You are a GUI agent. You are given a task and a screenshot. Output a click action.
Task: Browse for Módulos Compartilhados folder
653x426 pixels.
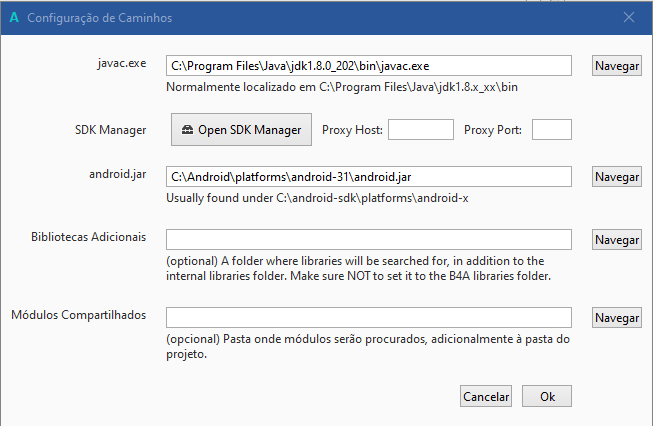616,318
